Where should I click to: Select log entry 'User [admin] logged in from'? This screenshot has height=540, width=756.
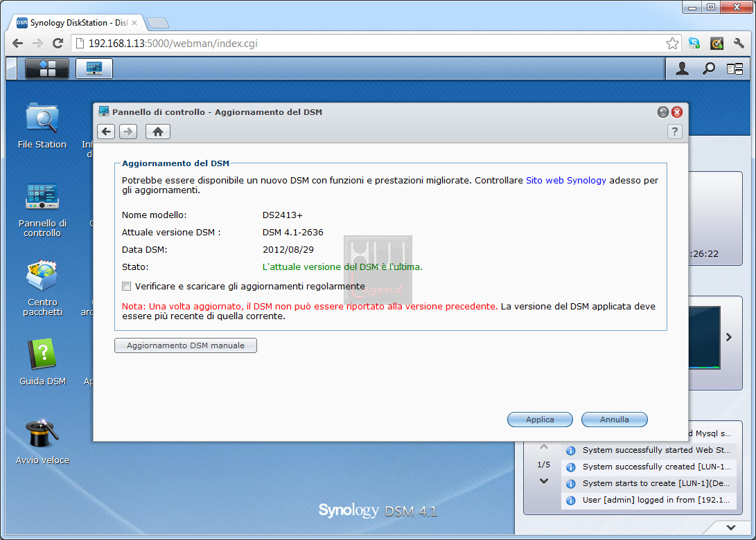(x=649, y=500)
